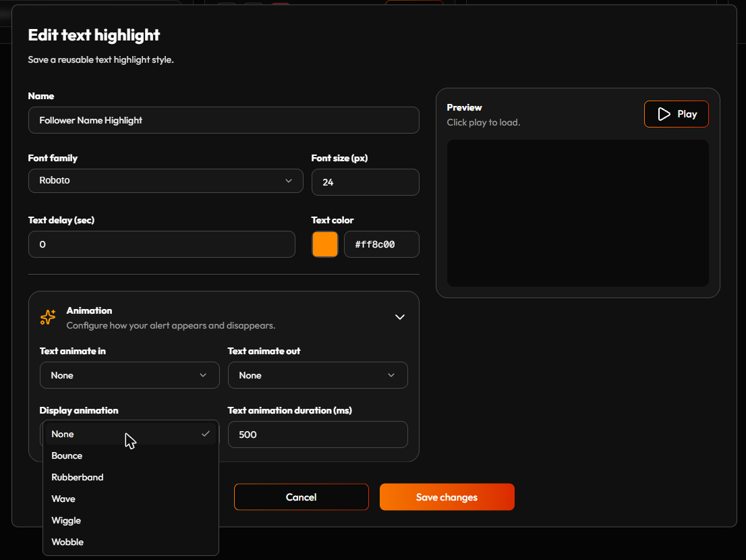This screenshot has height=560, width=746.
Task: Click the sparkle Animation icon
Action: point(48,317)
